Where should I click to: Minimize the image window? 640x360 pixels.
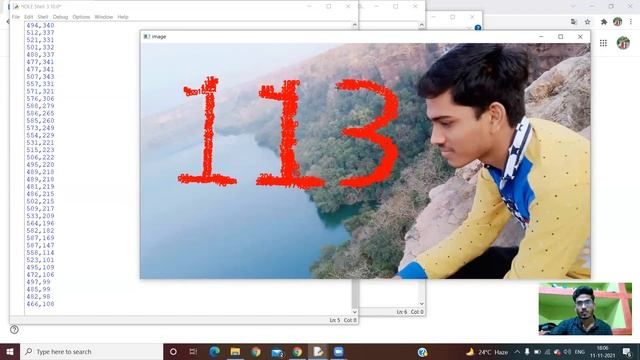coord(541,37)
